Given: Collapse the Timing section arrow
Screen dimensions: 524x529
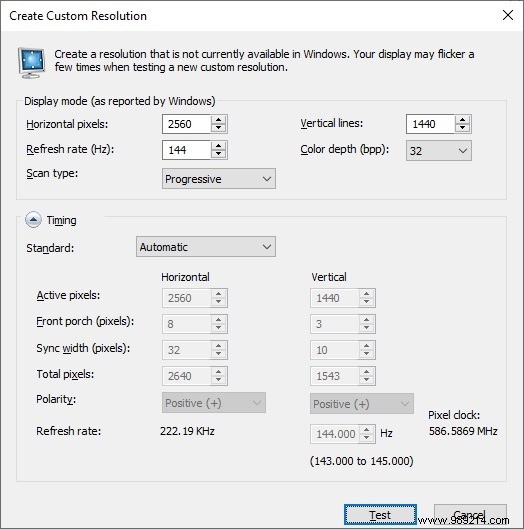Looking at the screenshot, I should (x=33, y=220).
